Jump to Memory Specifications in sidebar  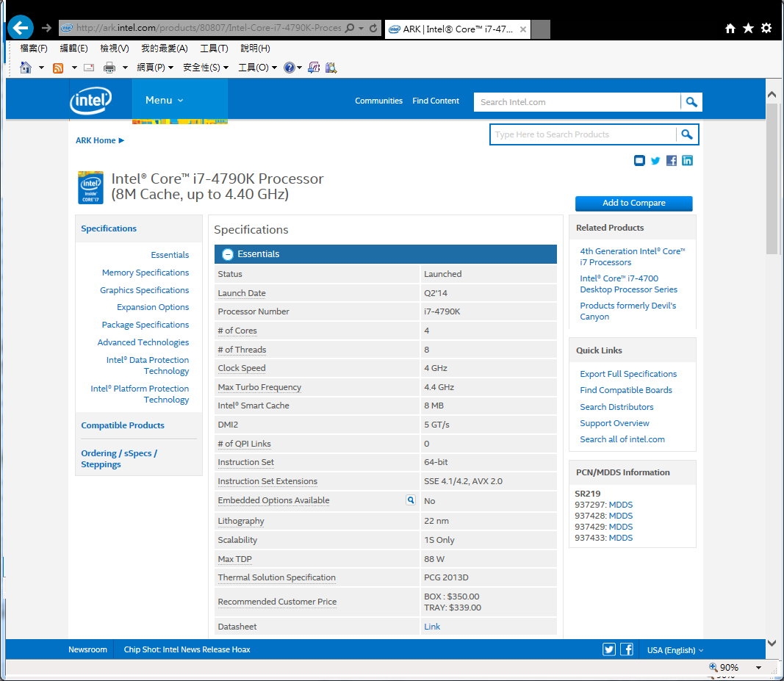click(x=145, y=273)
